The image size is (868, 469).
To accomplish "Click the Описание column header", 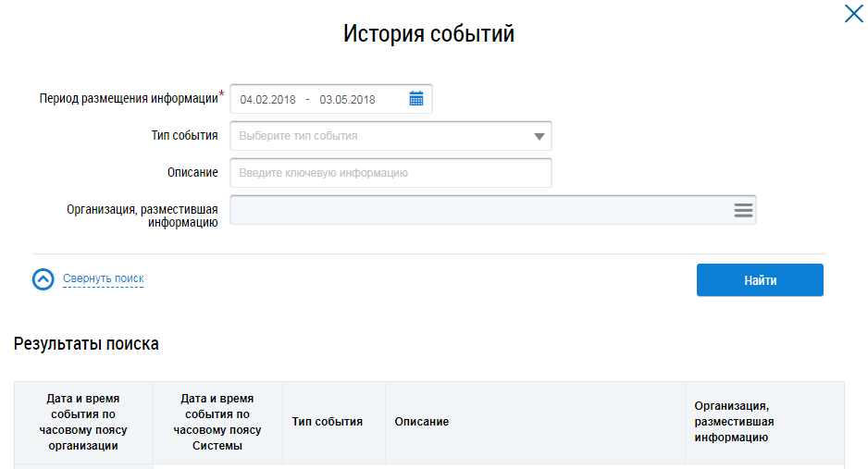I will pos(421,422).
